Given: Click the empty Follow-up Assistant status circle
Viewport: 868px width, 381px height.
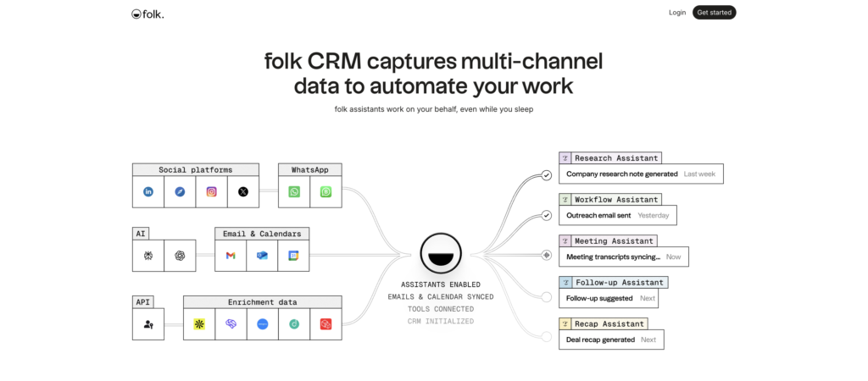Looking at the screenshot, I should (547, 296).
